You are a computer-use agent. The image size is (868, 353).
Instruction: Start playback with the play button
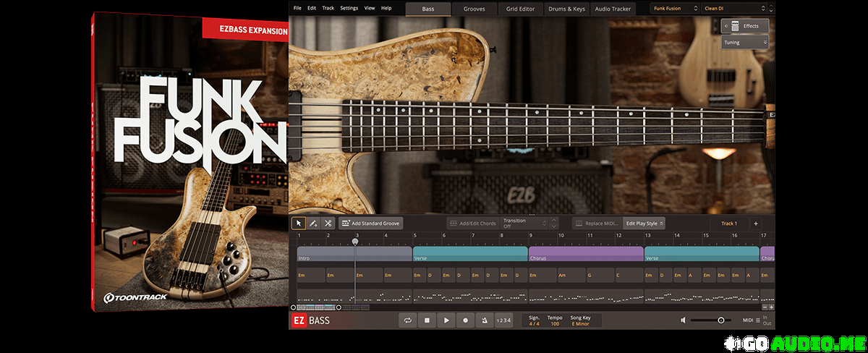coord(446,320)
